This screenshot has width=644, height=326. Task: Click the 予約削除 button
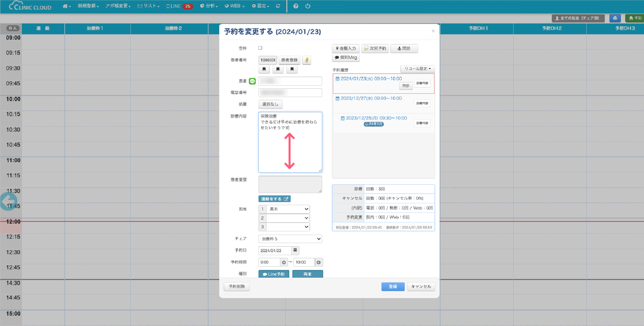pyautogui.click(x=237, y=286)
